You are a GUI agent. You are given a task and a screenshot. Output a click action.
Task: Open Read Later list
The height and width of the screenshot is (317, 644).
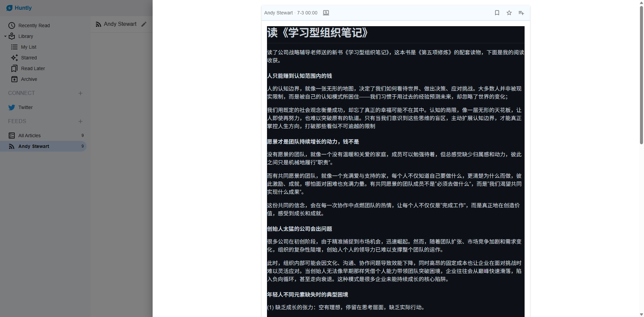pyautogui.click(x=33, y=68)
